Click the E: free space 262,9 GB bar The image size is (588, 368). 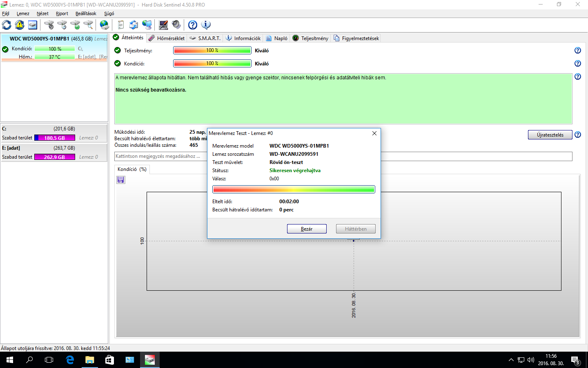click(x=55, y=157)
